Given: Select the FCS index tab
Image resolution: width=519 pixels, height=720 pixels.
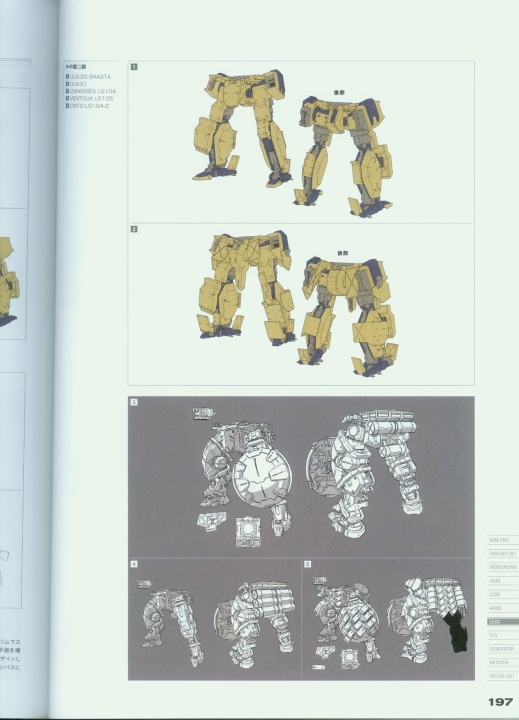Looking at the screenshot, I should pyautogui.click(x=502, y=635).
